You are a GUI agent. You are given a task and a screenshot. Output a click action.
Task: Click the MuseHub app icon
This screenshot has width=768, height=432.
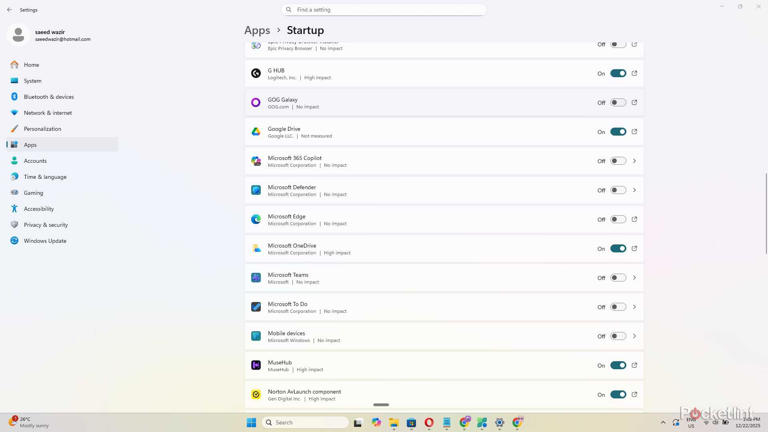pyautogui.click(x=256, y=366)
